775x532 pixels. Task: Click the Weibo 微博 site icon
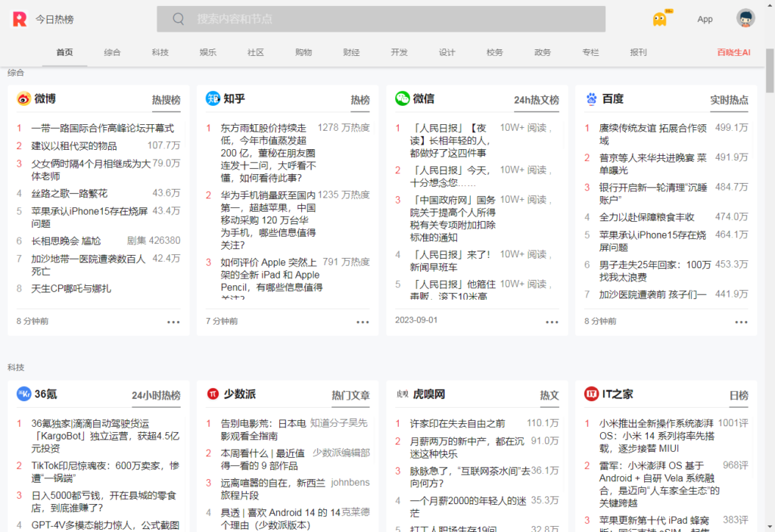pos(23,98)
